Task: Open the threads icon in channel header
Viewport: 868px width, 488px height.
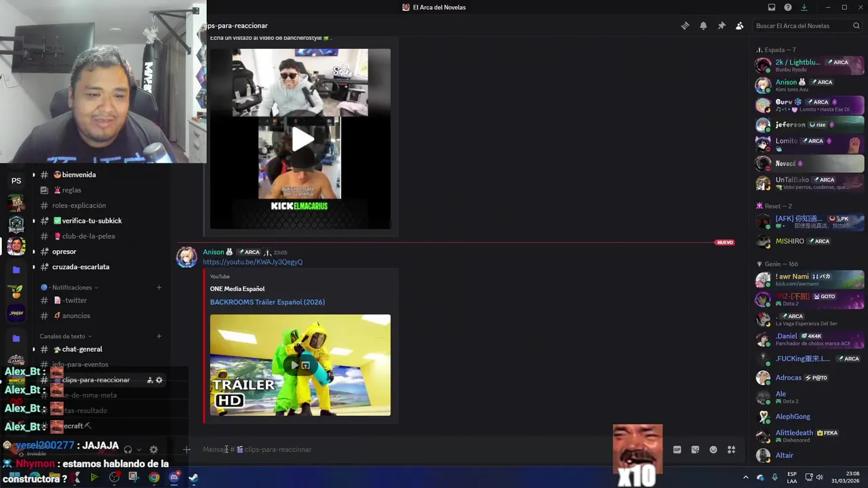Action: tap(685, 26)
